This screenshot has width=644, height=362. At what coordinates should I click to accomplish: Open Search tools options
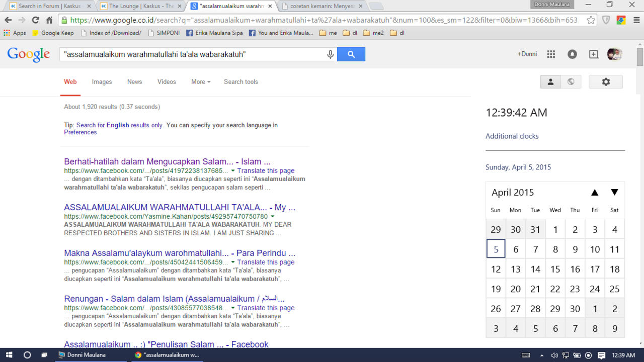click(x=241, y=82)
